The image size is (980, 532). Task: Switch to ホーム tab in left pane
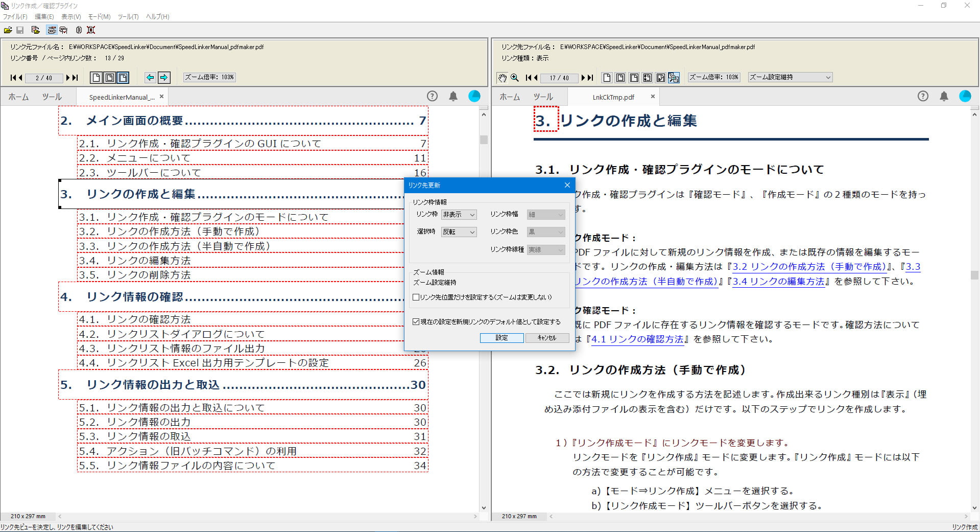click(18, 97)
